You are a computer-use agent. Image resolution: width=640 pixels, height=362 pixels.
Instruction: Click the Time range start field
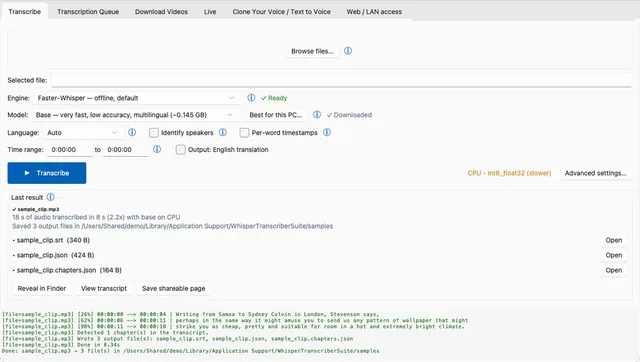pyautogui.click(x=69, y=150)
